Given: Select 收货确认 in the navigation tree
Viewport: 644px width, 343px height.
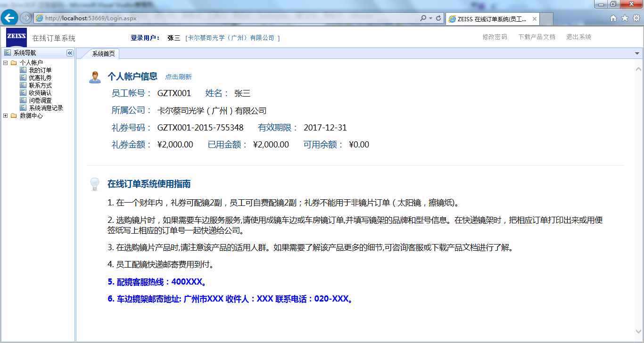Looking at the screenshot, I should tap(40, 93).
